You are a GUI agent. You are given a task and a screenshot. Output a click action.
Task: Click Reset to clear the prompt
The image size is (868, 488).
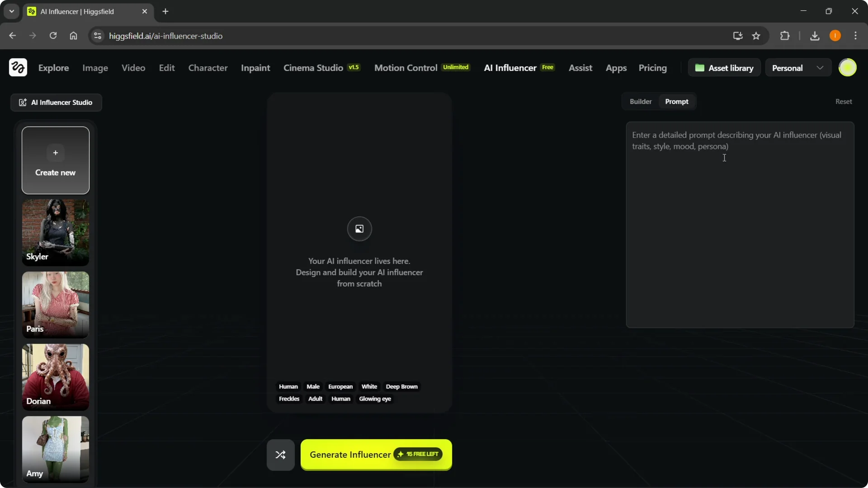coord(844,101)
